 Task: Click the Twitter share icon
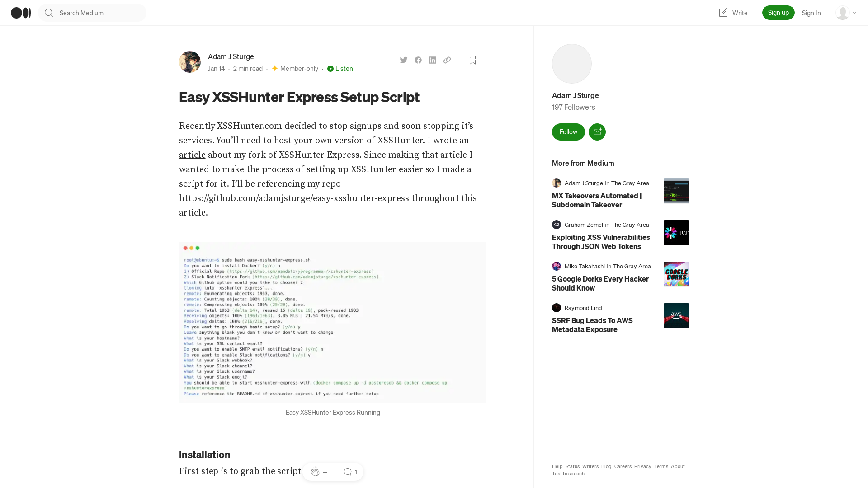(x=404, y=60)
